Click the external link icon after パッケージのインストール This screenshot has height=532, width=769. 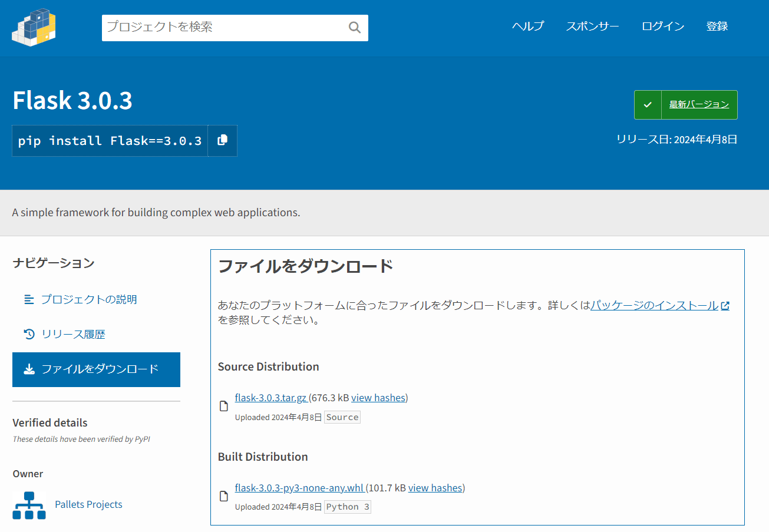click(x=725, y=306)
